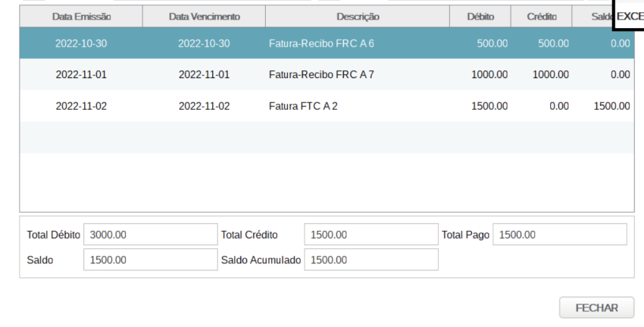Click the 1500.00 debit cell of Fatura FTC A 2
The height and width of the screenshot is (327, 644).
point(489,106)
